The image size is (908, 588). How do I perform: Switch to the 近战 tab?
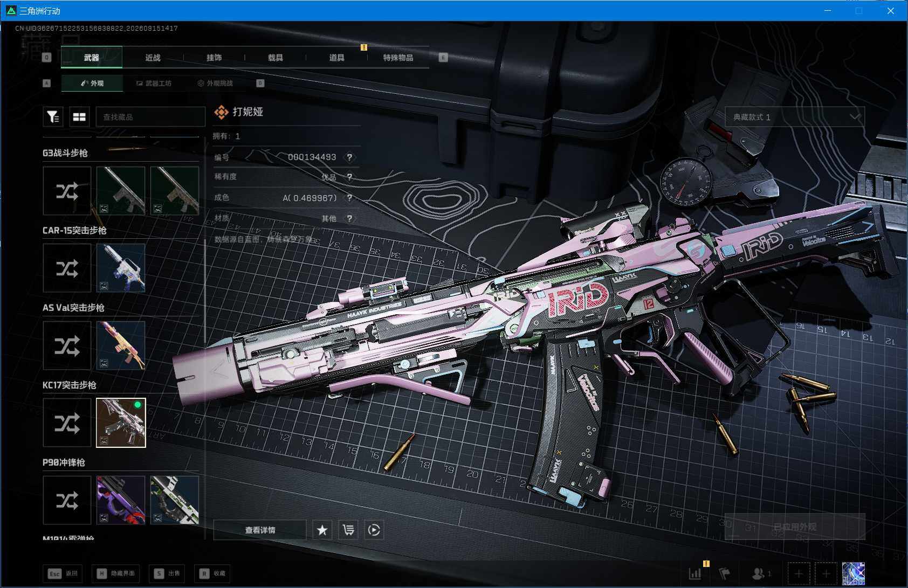153,57
